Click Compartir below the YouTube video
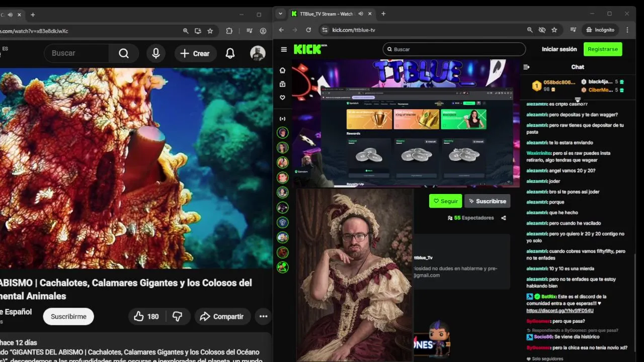The height and width of the screenshot is (362, 644). (222, 316)
